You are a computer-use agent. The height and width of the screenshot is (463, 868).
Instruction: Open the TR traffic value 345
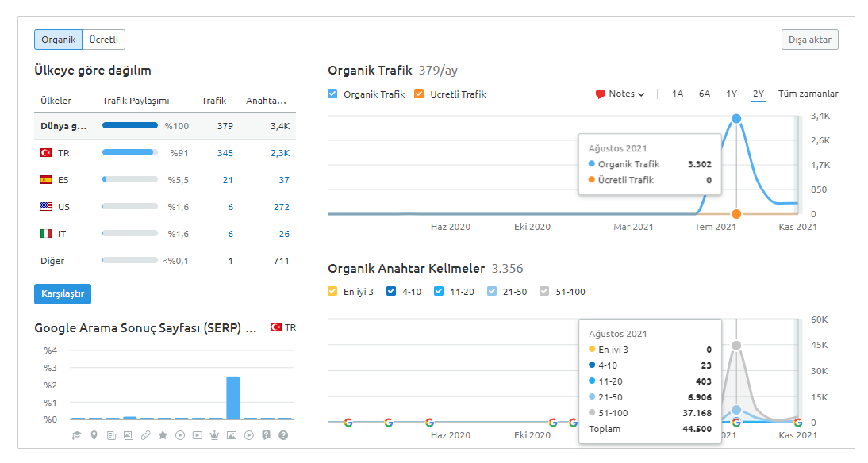click(x=225, y=153)
